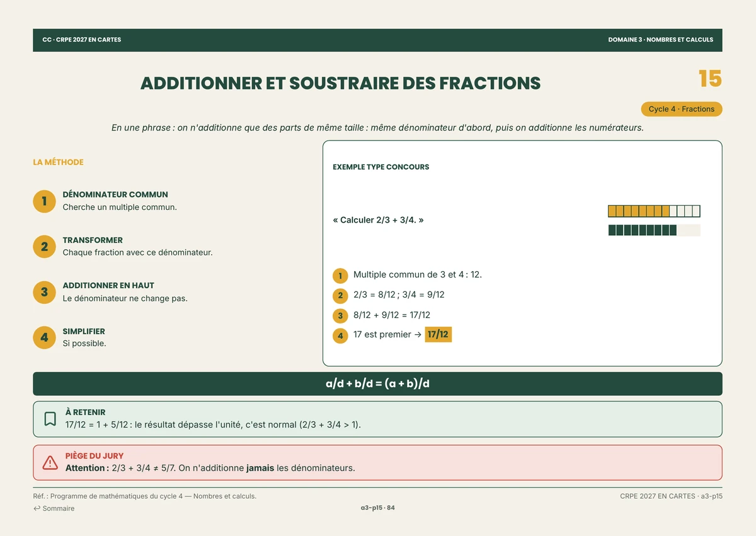Click text Cherche un multiple commun.
The height and width of the screenshot is (536, 756).
click(x=120, y=207)
